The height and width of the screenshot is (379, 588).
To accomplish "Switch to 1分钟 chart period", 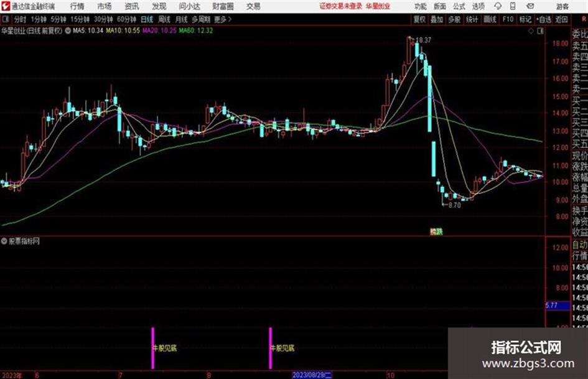I will (39, 19).
